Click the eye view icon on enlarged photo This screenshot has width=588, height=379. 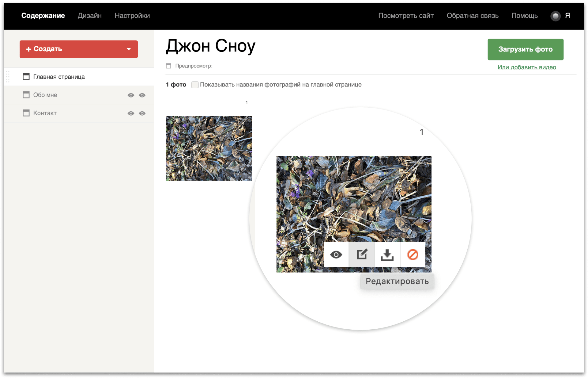[336, 255]
